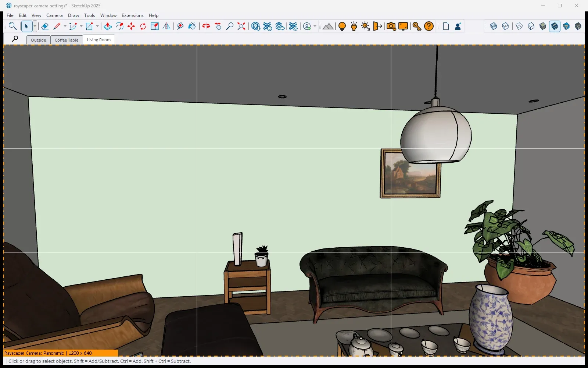Image resolution: width=588 pixels, height=368 pixels.
Task: Open the 3D Warehouse icon
Action: (256, 26)
